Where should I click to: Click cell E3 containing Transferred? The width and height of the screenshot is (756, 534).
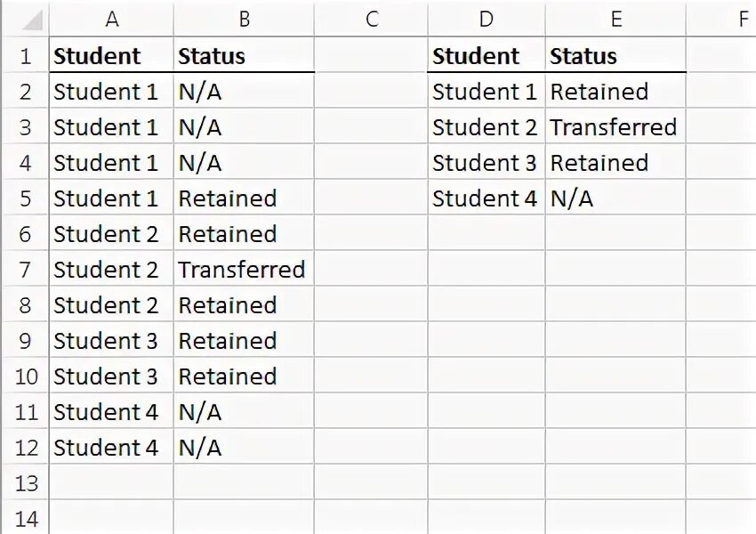(x=615, y=127)
